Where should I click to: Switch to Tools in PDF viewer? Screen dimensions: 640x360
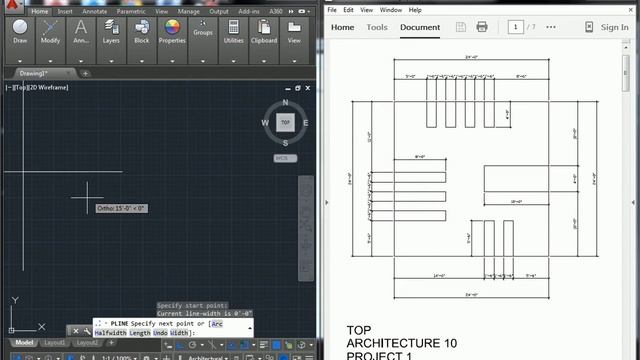pos(377,27)
